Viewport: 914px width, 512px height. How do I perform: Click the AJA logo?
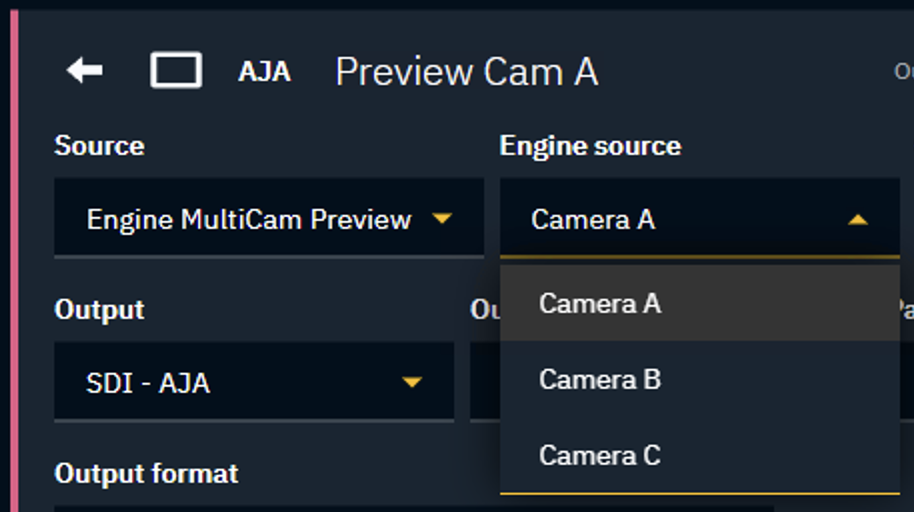[264, 72]
